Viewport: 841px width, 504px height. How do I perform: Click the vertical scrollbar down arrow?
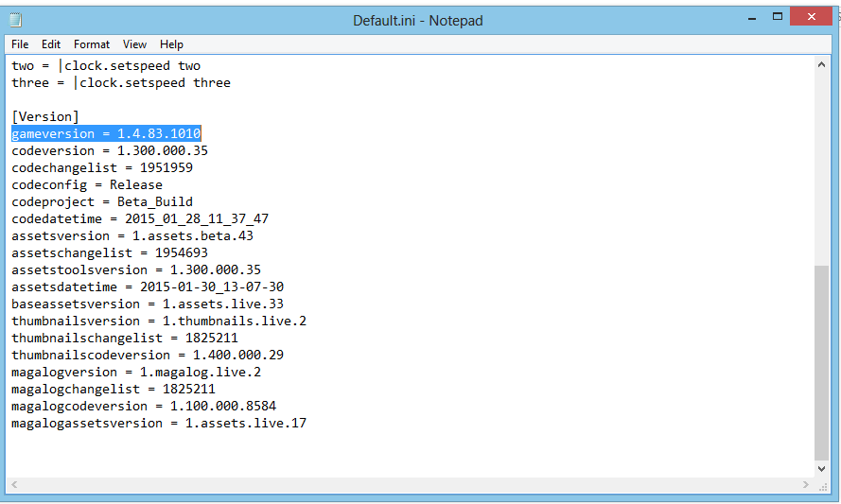[x=821, y=469]
